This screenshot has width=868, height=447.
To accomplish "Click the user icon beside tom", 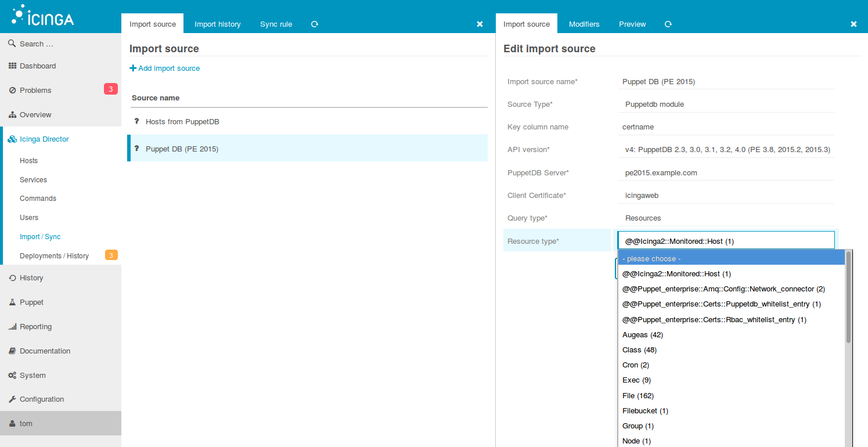I will pyautogui.click(x=12, y=424).
